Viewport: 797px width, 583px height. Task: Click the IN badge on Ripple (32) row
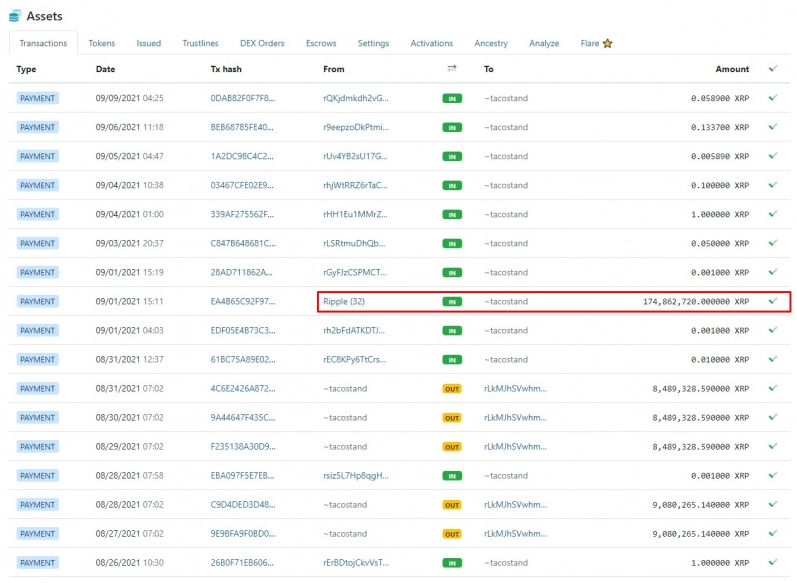pos(452,301)
